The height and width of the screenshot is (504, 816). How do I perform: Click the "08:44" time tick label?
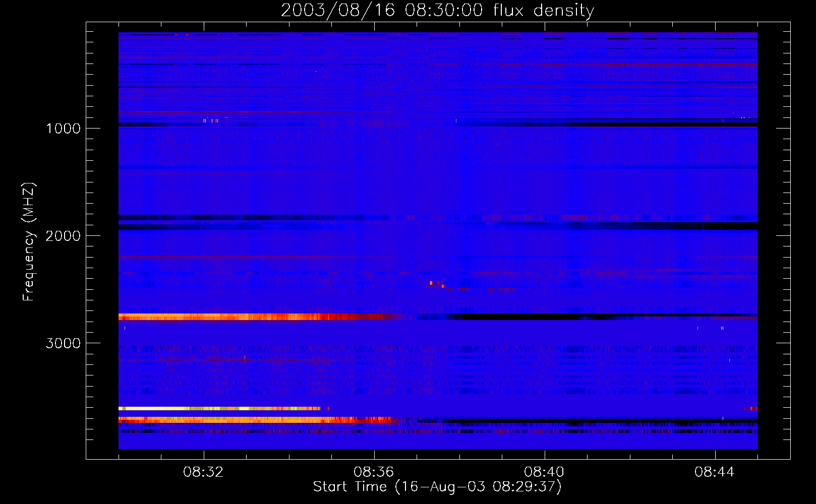tap(715, 472)
